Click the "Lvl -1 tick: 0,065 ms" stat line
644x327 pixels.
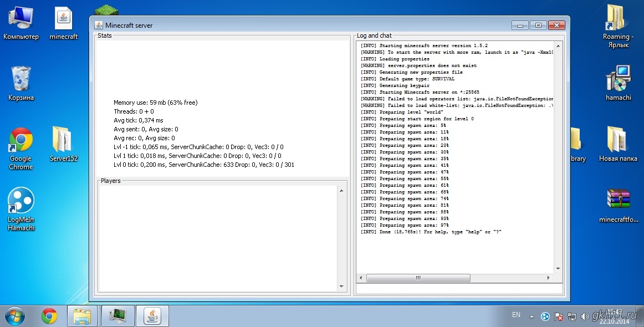click(198, 147)
